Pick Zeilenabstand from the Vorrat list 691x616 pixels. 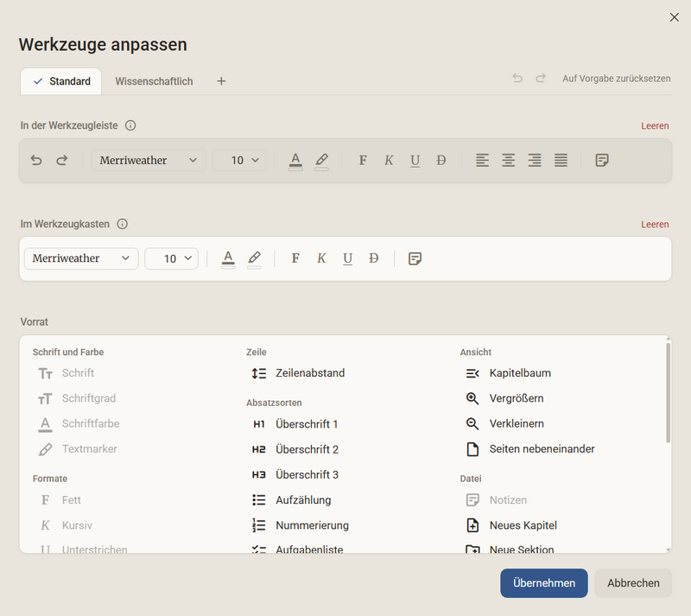(x=297, y=373)
